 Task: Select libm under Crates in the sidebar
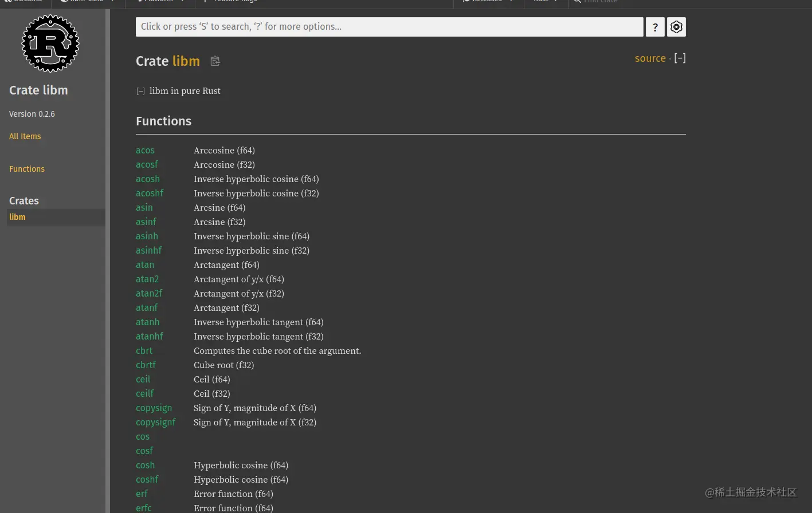[x=56, y=217]
